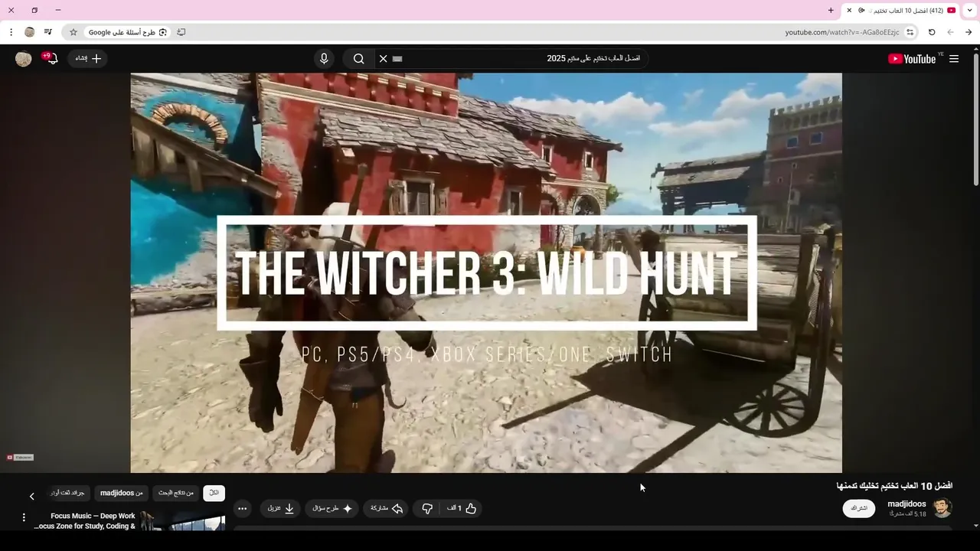Go to YouTube home via logo
This screenshot has width=980, height=551.
(912, 59)
